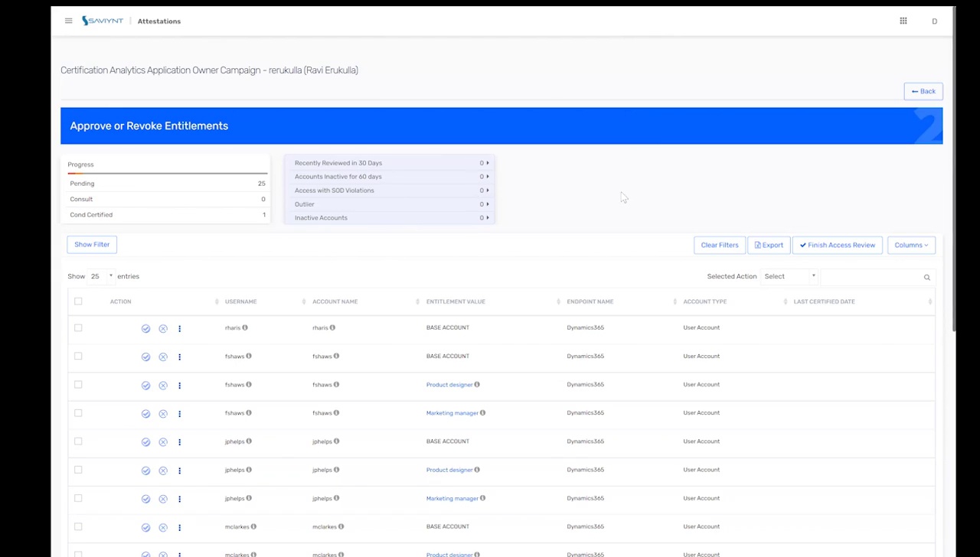Approve fshaws BASE ACCOUNT entitlement
This screenshot has height=557, width=980.
[x=145, y=357]
